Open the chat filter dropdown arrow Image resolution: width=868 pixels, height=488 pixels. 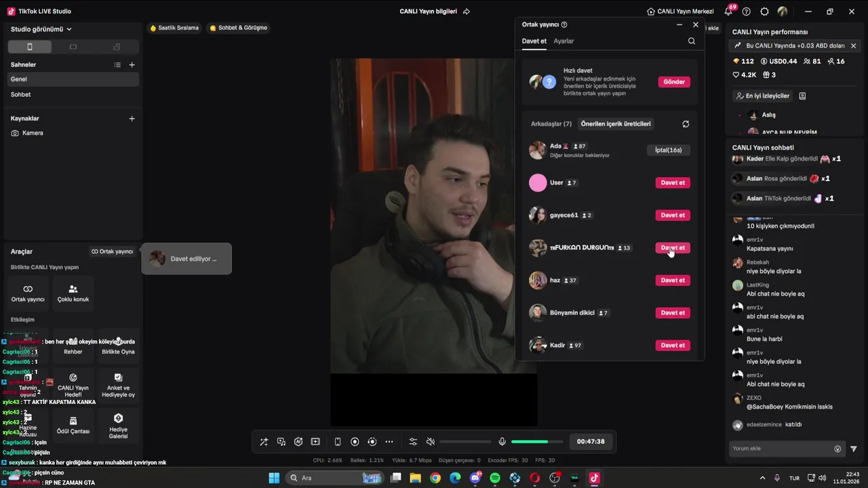(854, 449)
